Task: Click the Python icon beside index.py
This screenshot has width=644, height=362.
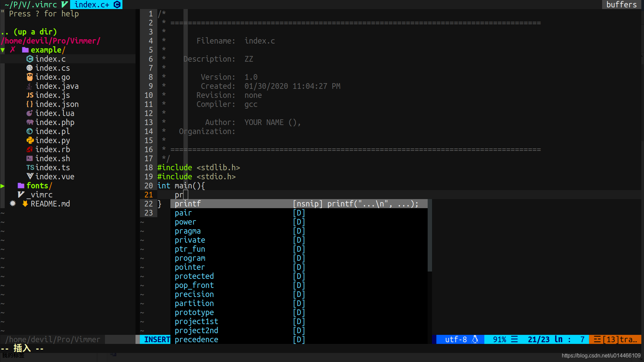Action: [30, 140]
